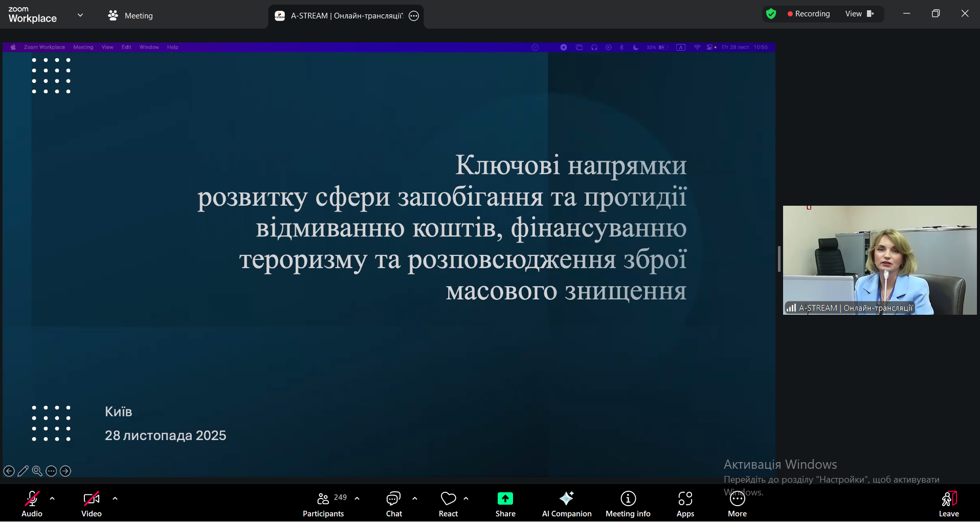Click the speaker video thumbnail
The height and width of the screenshot is (522, 980).
click(879, 260)
